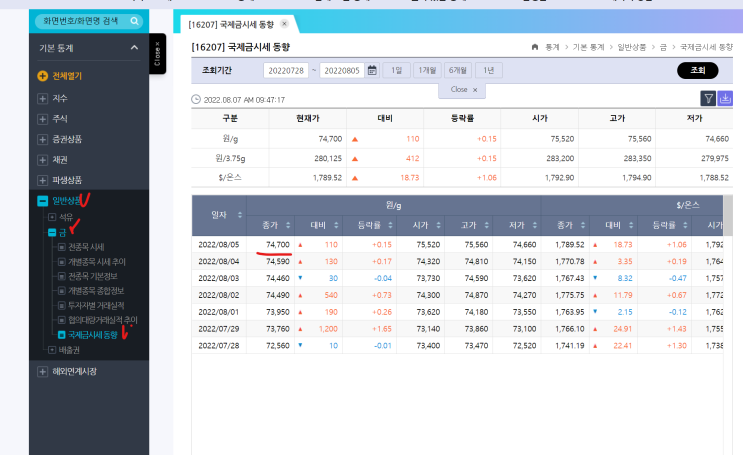
Task: Open 개별종목 종합정보 page
Action: (96, 291)
